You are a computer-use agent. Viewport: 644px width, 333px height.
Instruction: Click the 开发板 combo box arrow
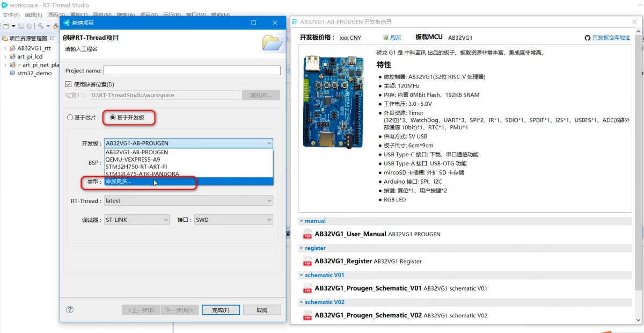click(x=268, y=143)
